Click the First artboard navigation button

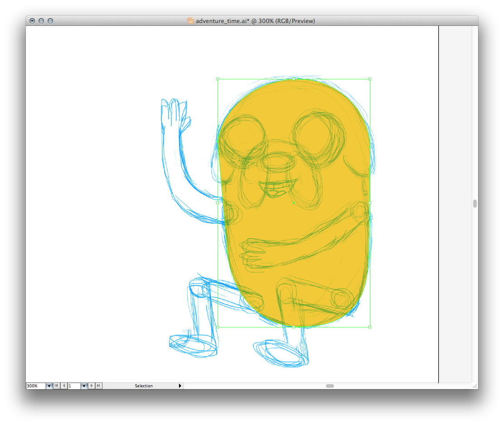[x=56, y=386]
